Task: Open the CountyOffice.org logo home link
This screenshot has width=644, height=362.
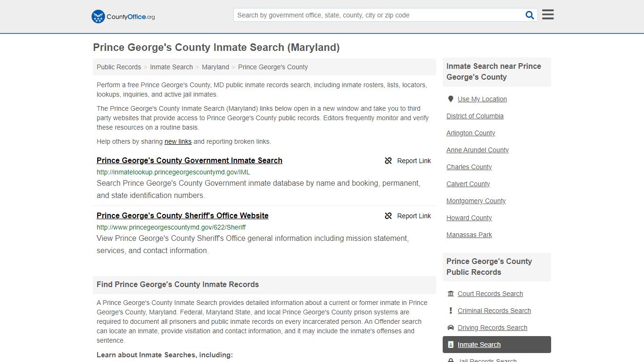Action: [123, 16]
